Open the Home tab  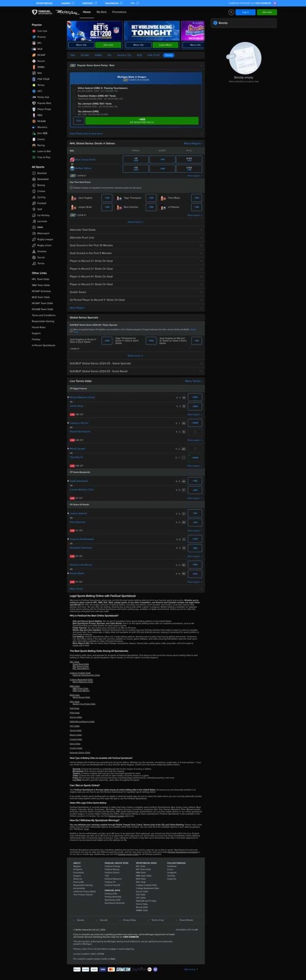coord(87,12)
